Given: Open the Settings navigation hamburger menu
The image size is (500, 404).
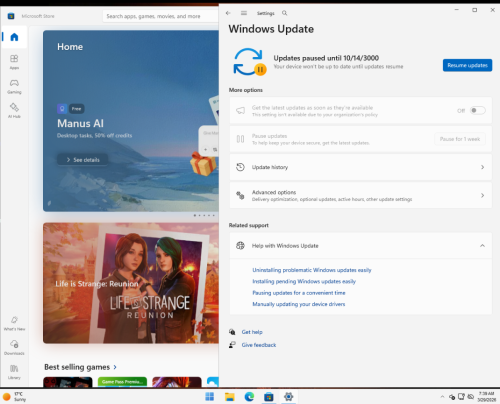Looking at the screenshot, I should pos(244,13).
